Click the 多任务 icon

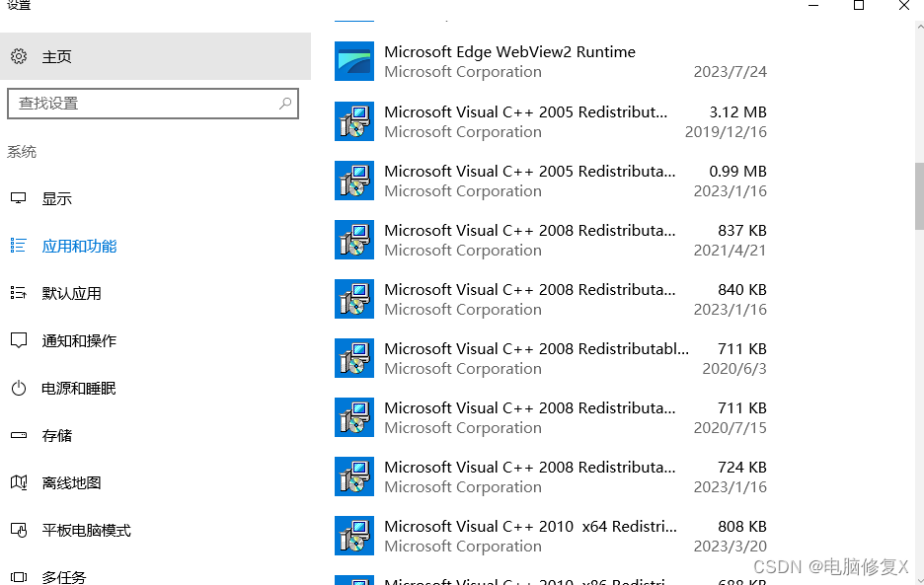pyautogui.click(x=19, y=577)
